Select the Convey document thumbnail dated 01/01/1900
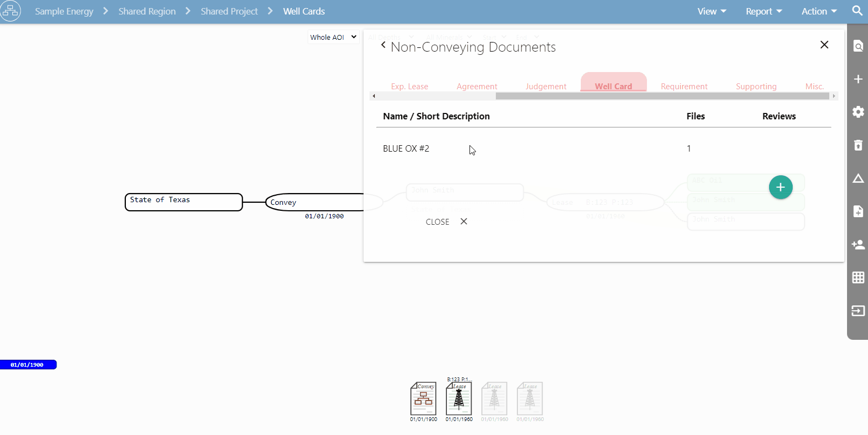868x435 pixels. tap(423, 399)
